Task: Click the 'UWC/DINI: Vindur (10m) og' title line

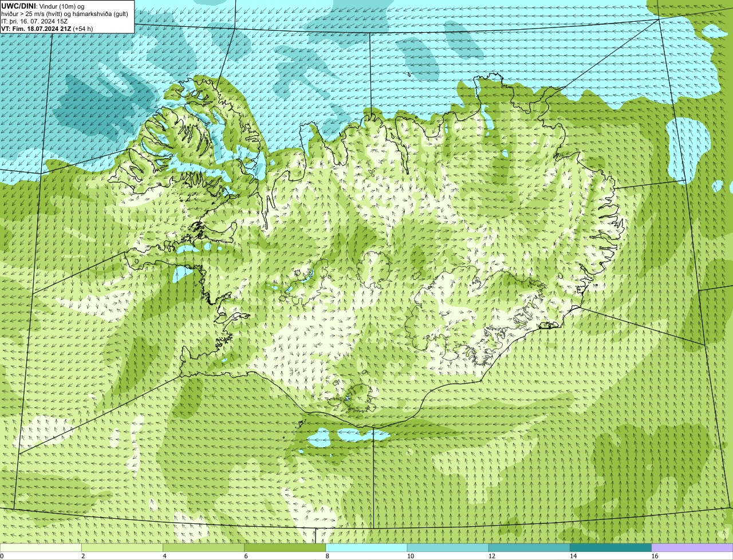Action: coord(43,6)
